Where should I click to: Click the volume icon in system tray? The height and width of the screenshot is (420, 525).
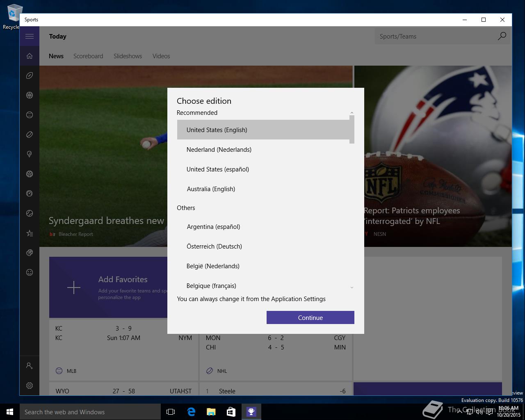(x=479, y=412)
